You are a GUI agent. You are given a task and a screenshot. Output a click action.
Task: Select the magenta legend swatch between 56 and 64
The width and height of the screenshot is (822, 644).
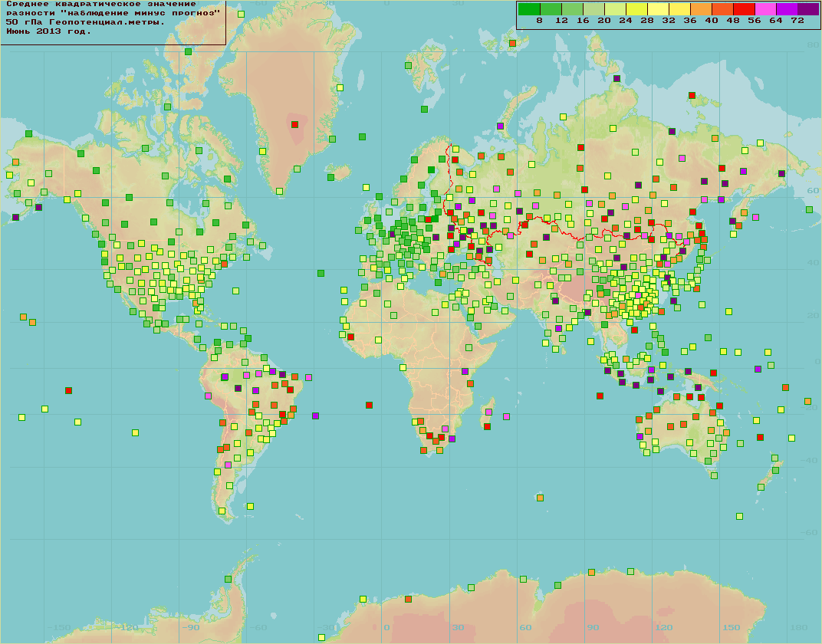[x=765, y=9]
